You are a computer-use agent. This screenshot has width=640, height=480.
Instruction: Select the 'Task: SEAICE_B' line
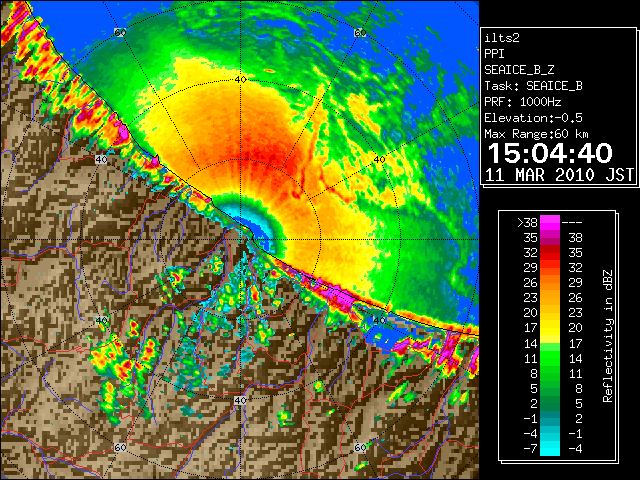[533, 86]
